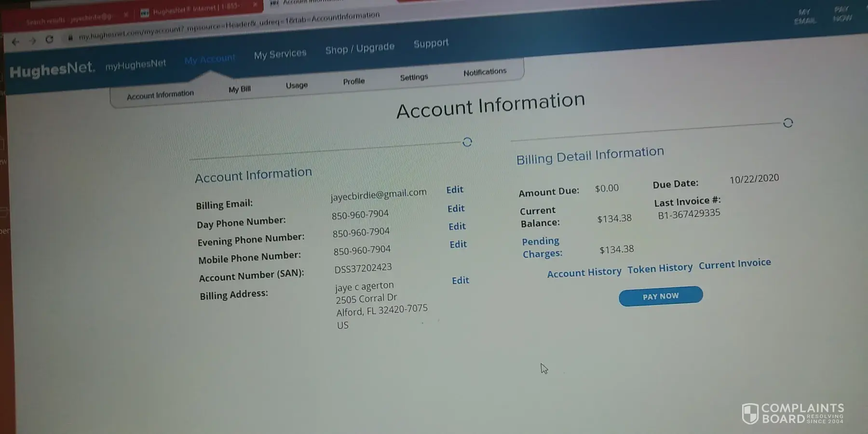The width and height of the screenshot is (868, 434).
Task: Edit the Billing Address
Action: coord(461,281)
